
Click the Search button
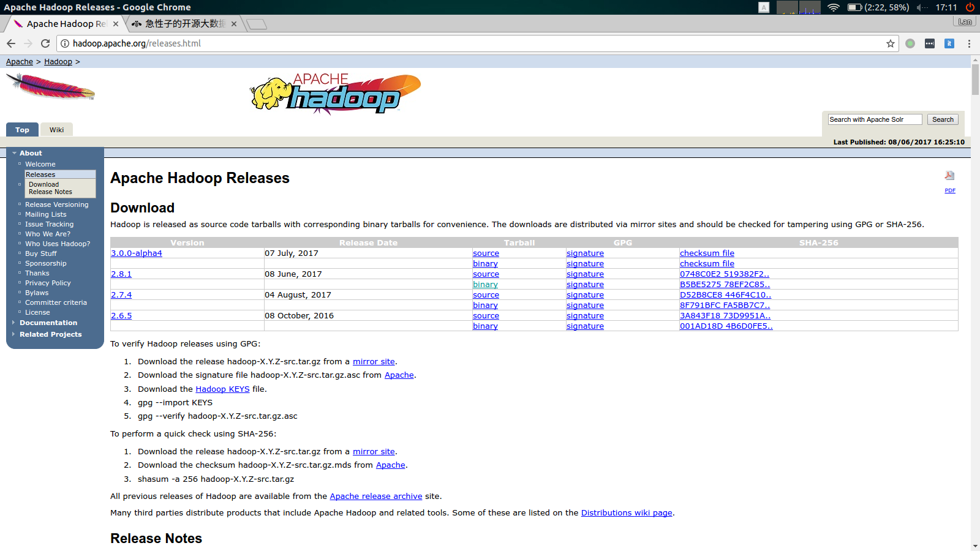tap(943, 119)
